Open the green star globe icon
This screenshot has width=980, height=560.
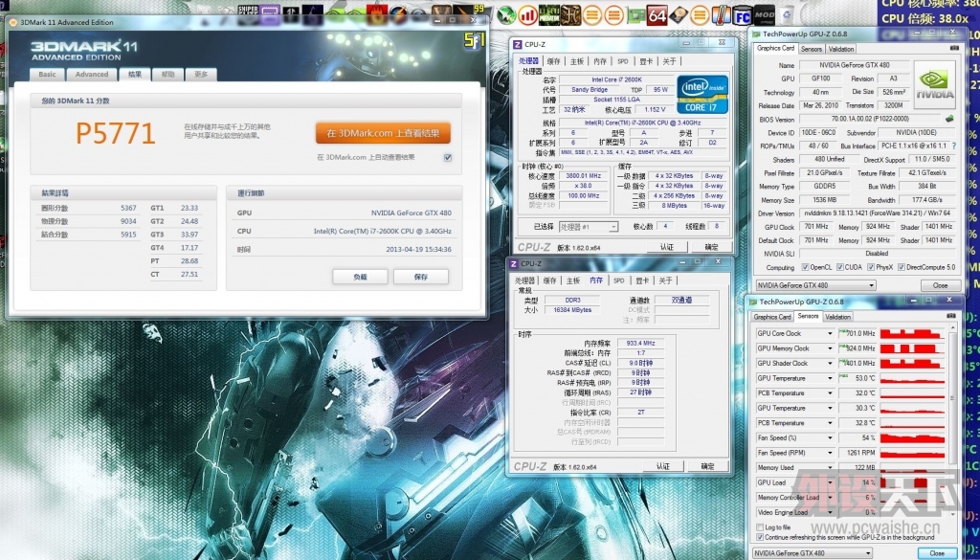click(507, 15)
